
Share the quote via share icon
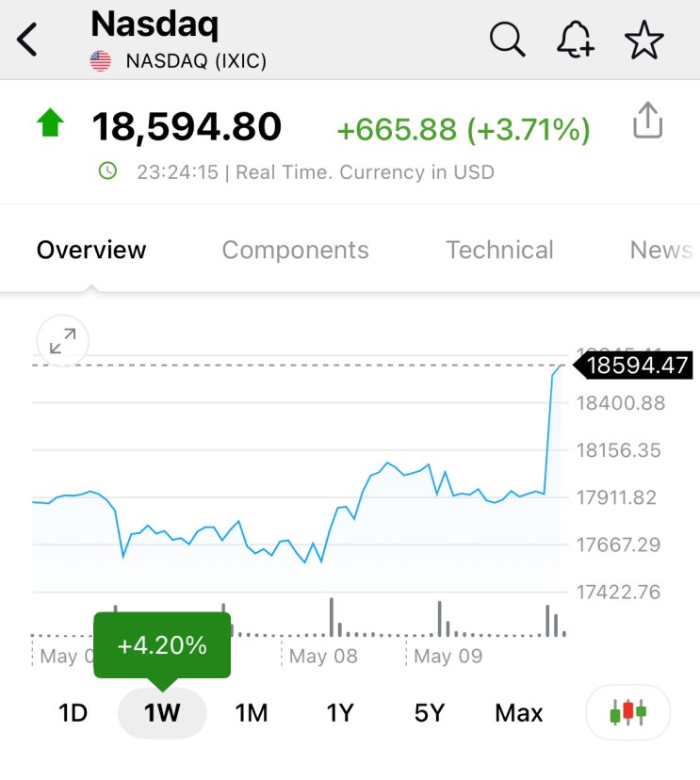click(x=648, y=120)
